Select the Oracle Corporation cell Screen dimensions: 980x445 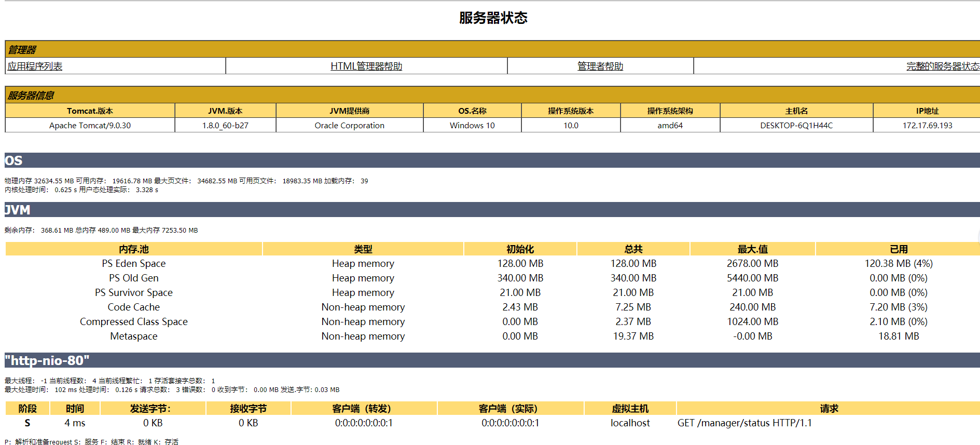350,125
